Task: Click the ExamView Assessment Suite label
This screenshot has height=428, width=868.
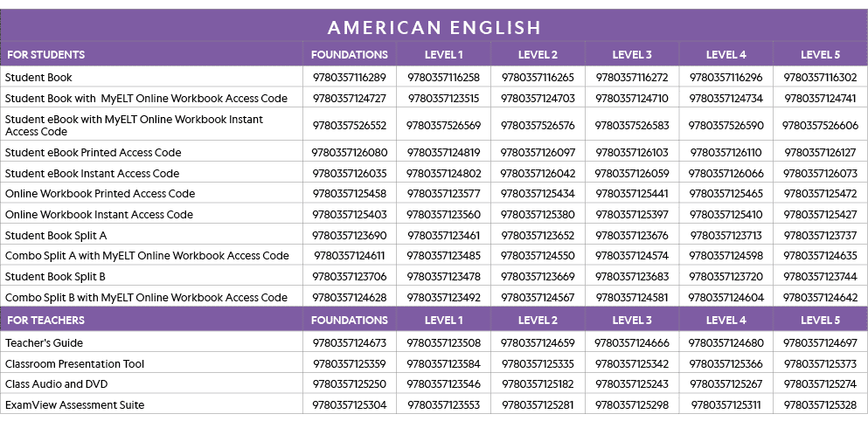Action: (x=74, y=405)
